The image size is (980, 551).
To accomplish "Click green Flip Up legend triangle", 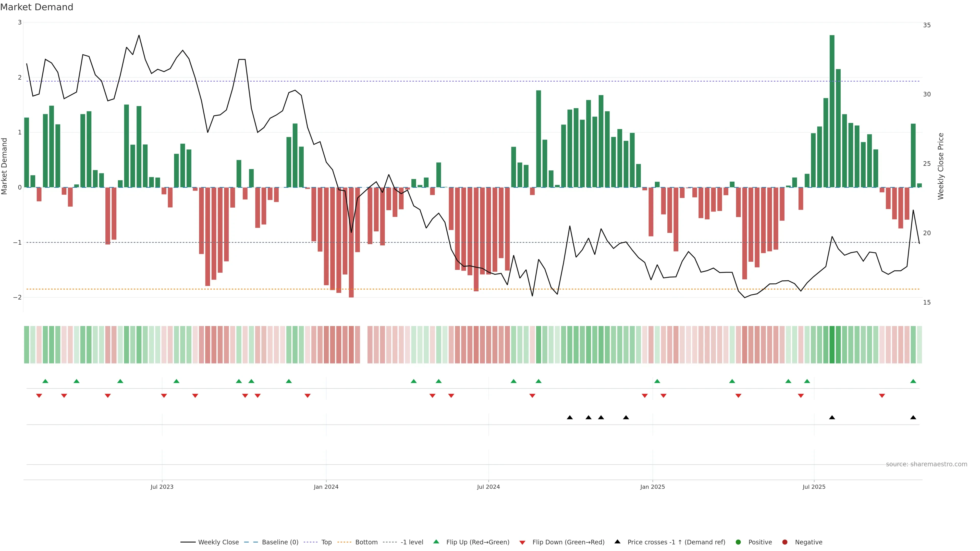I will coord(436,542).
